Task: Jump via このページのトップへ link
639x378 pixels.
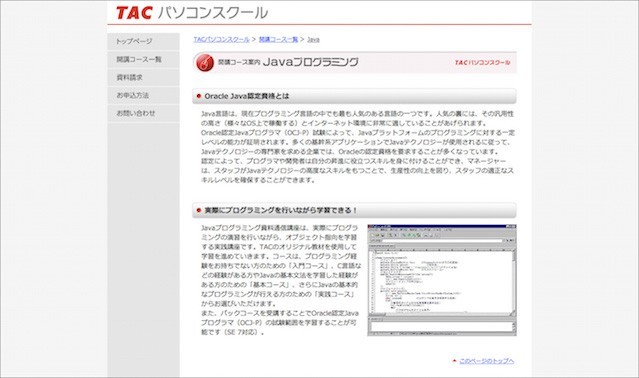Action: 487,361
